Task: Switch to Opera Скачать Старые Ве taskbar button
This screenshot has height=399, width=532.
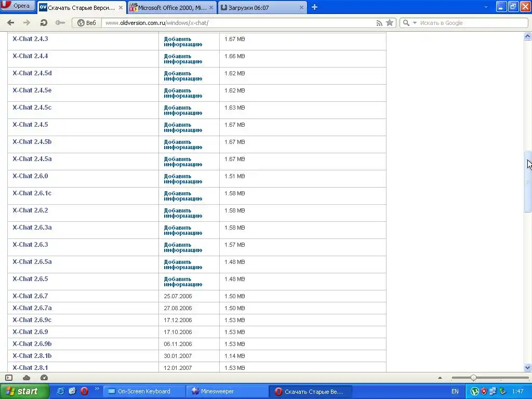Action: (310, 391)
